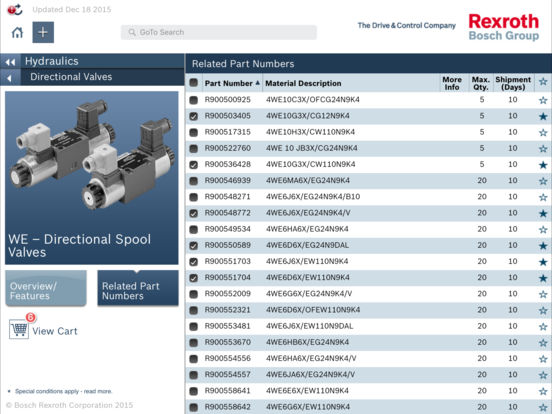This screenshot has width=552, height=414.
Task: Favorite part R900554556 with star
Action: point(543,359)
